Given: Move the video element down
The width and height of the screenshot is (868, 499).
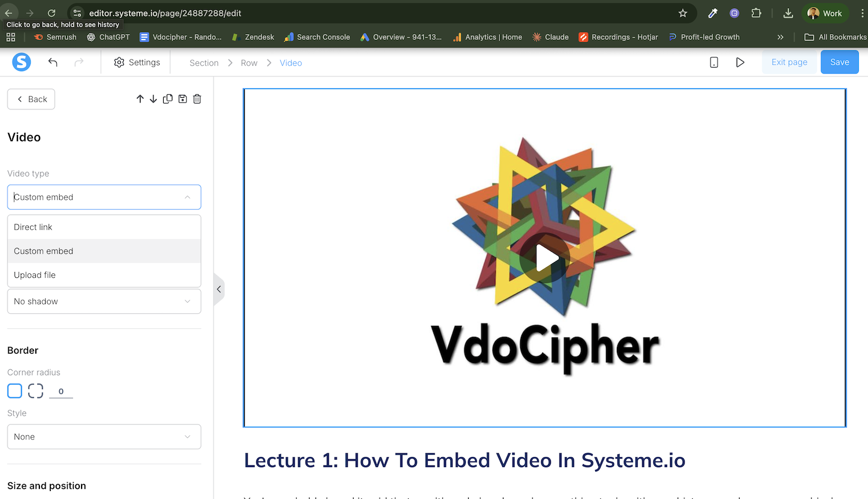Looking at the screenshot, I should (153, 99).
